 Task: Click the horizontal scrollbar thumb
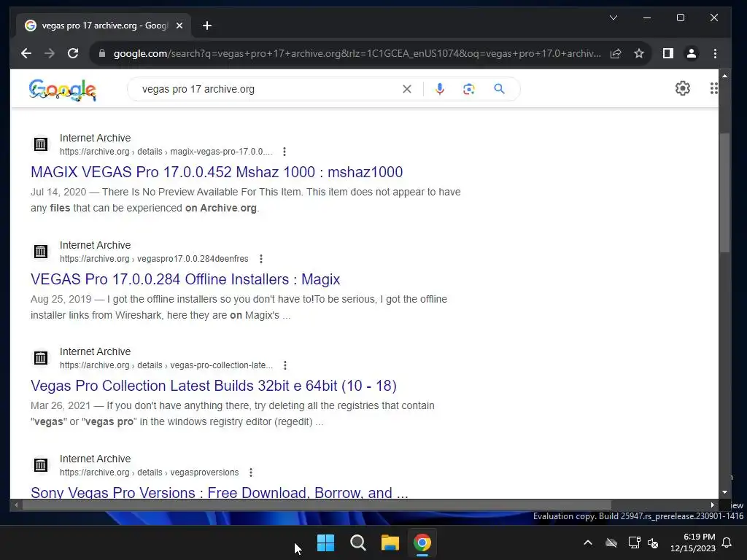317,505
